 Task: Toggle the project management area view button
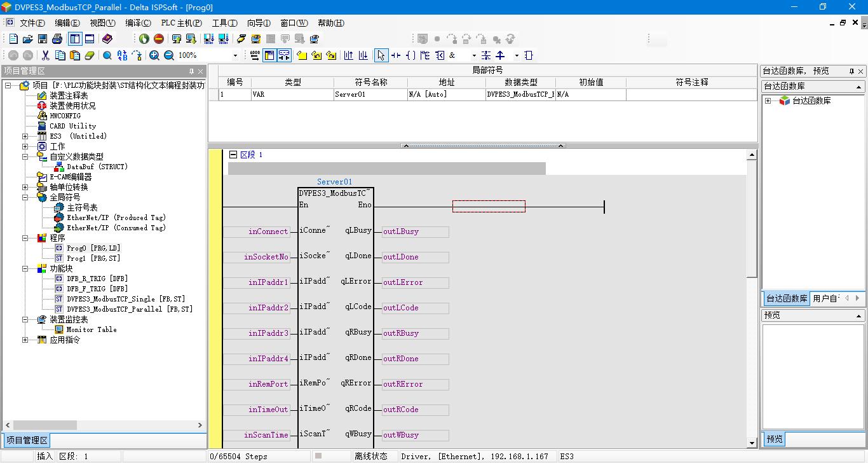[74, 39]
